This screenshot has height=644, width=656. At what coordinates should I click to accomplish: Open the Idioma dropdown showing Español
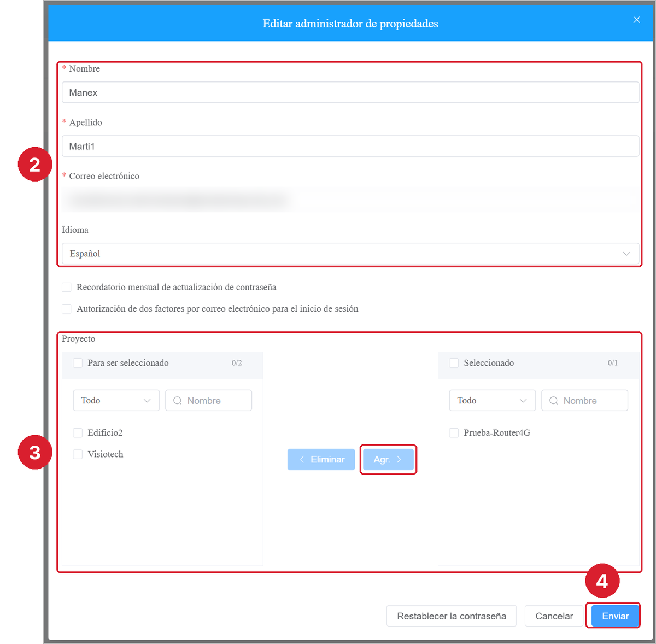pyautogui.click(x=350, y=254)
